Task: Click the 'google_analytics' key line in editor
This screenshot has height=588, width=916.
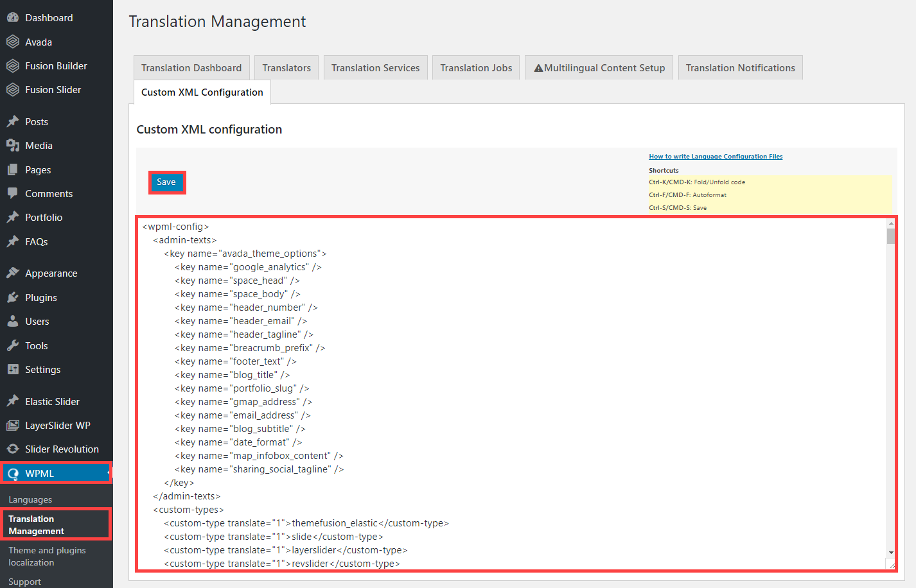Action: click(x=248, y=267)
